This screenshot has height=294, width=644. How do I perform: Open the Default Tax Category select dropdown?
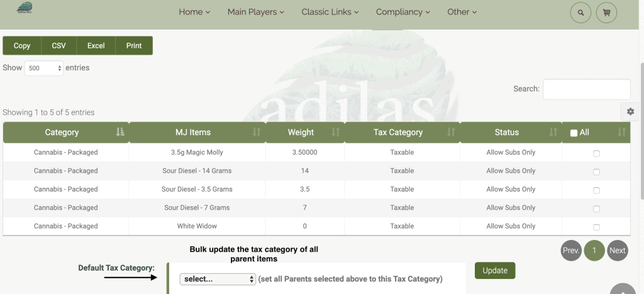click(x=218, y=280)
